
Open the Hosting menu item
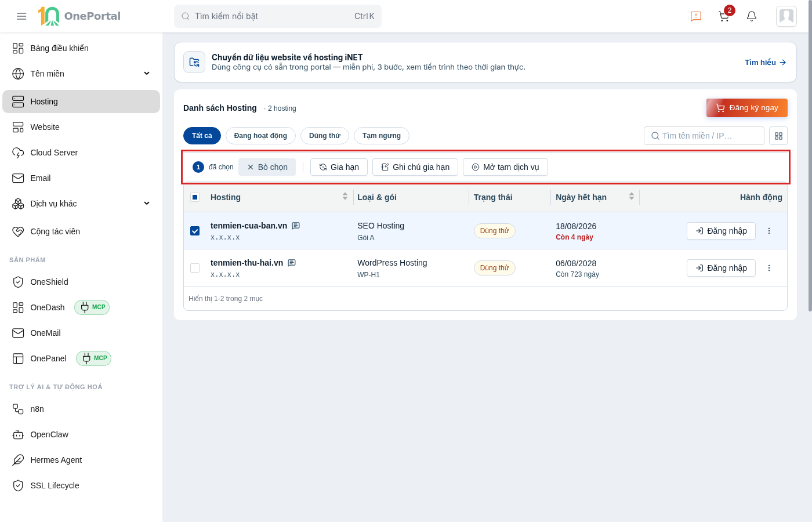click(x=81, y=101)
